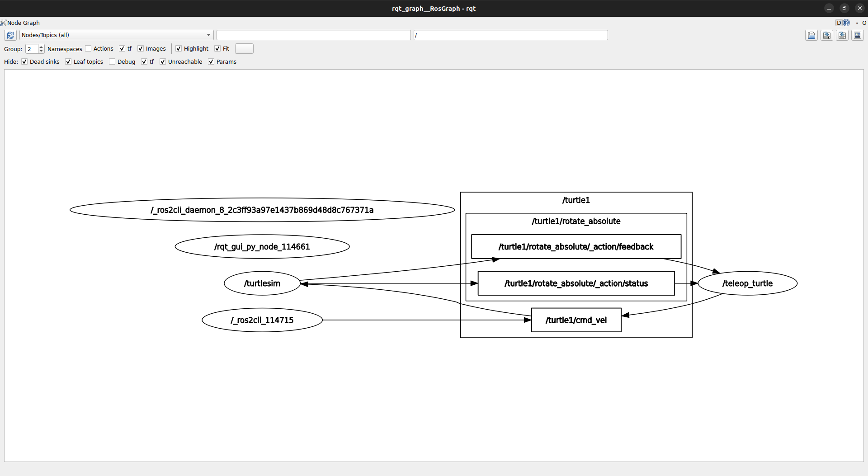868x476 pixels.
Task: Save graph as DOT icon
Action: [827, 35]
